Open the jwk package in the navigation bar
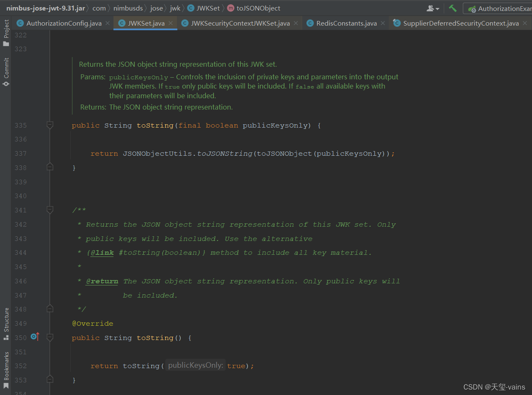Viewport: 532px width, 395px height. [x=175, y=8]
